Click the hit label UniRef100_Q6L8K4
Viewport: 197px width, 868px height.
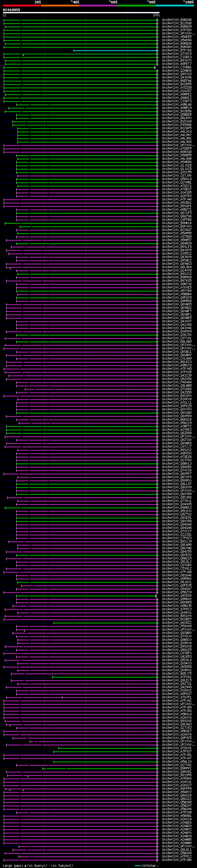point(177,267)
